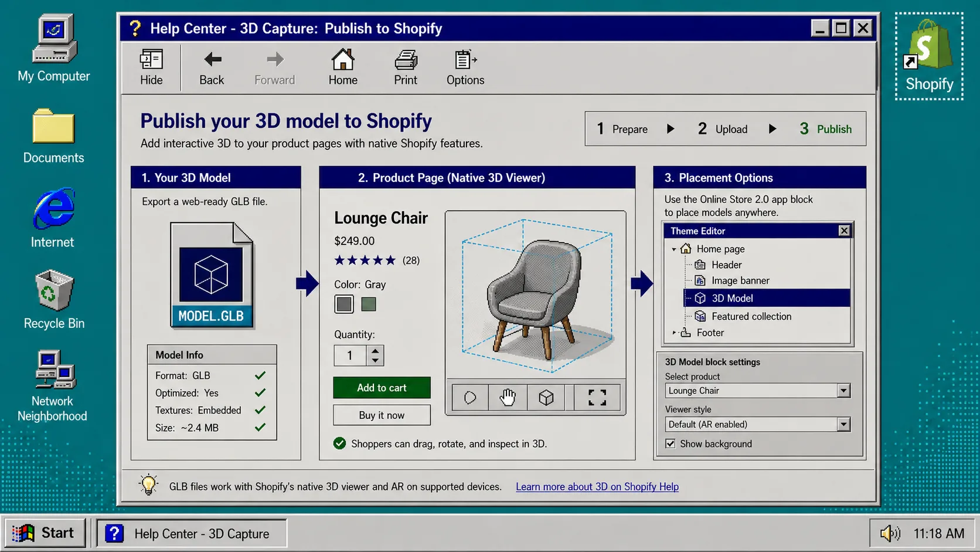Open the Select product dropdown

843,391
